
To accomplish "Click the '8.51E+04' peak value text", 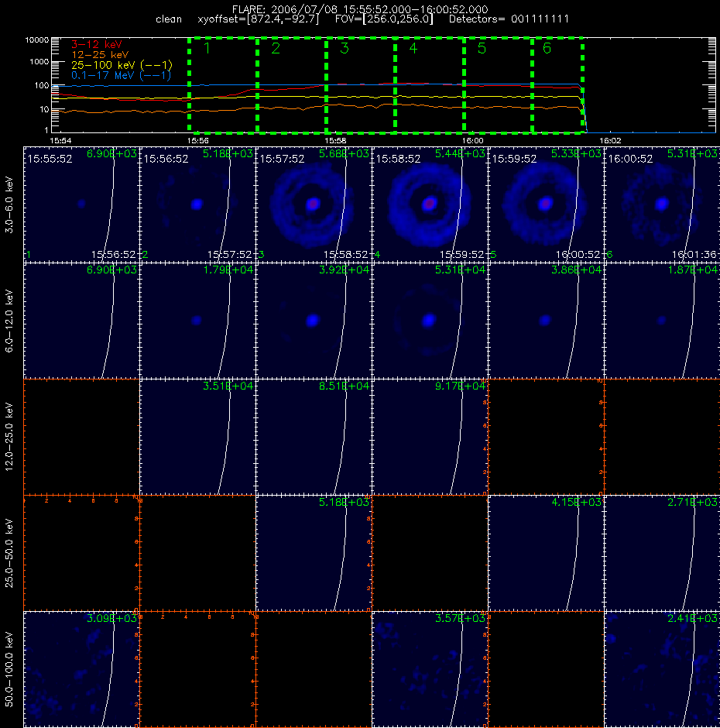I will point(344,386).
